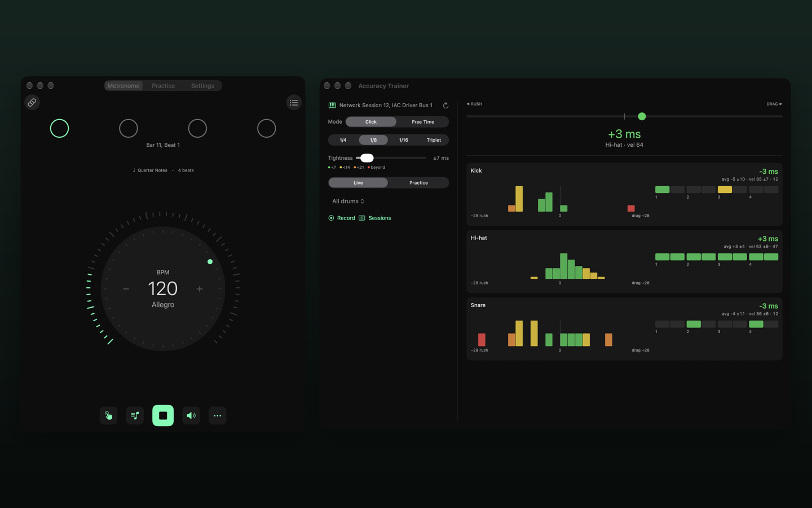Open the three-dot more options button
Screen dimensions: 812x508
(217, 415)
